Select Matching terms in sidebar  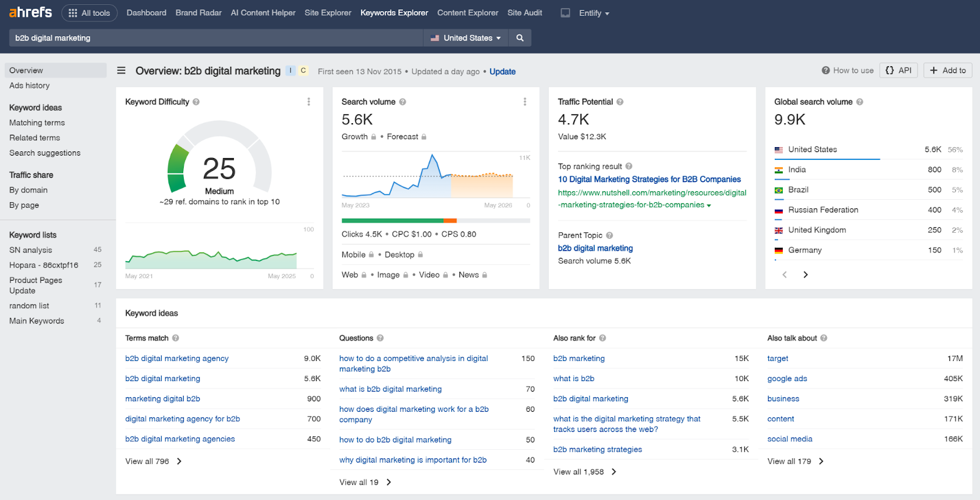coord(37,123)
